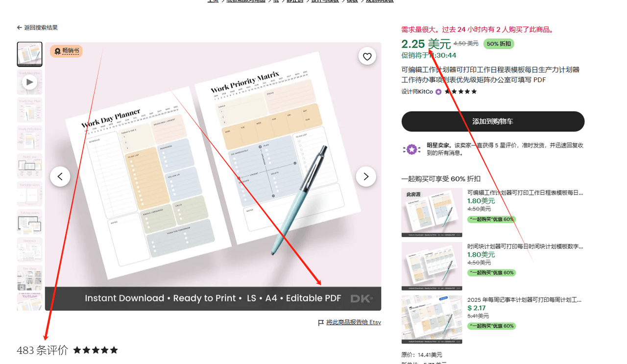Add the item to cart with 添加到购物车
Image resolution: width=627 pixels, height=364 pixels.
point(493,121)
